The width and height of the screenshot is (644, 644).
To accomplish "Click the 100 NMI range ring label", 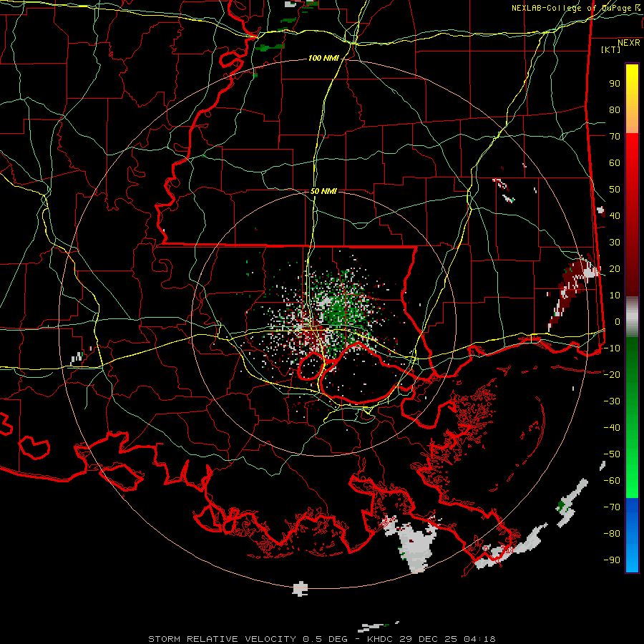I will 323,59.
